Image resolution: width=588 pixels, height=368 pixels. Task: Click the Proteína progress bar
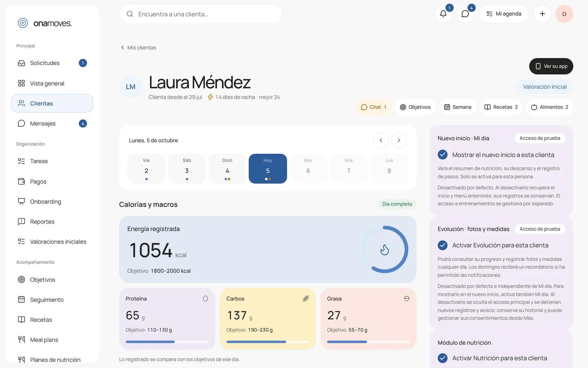(x=167, y=342)
